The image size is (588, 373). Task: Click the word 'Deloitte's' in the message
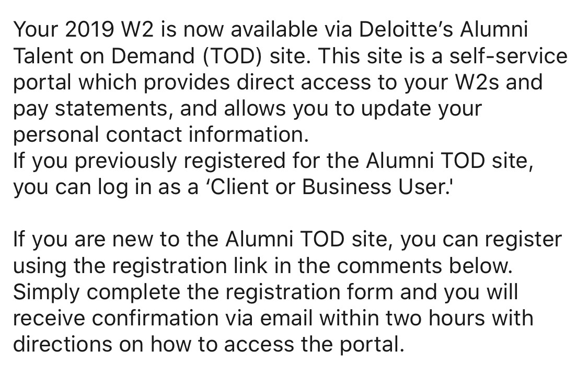tap(406, 30)
